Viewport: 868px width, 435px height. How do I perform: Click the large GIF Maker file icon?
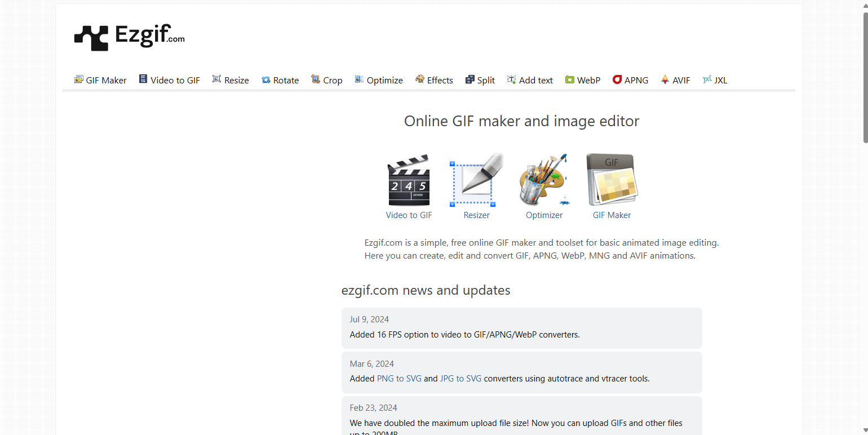(612, 180)
